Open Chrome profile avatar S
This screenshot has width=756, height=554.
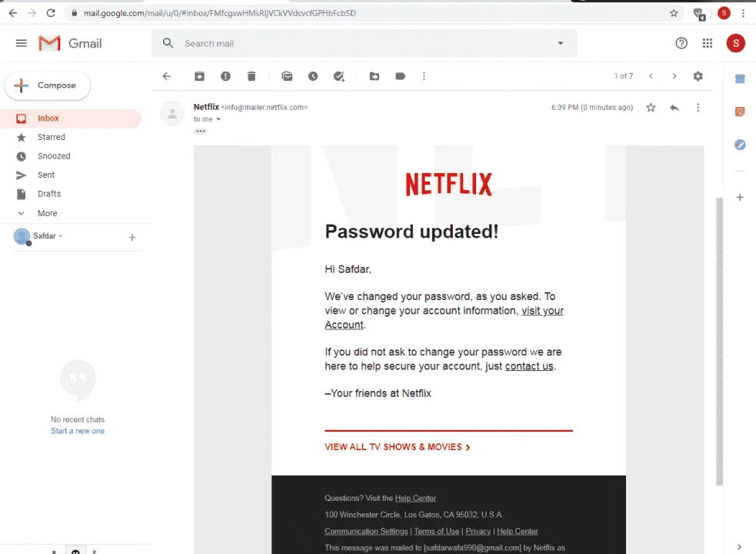[x=724, y=13]
